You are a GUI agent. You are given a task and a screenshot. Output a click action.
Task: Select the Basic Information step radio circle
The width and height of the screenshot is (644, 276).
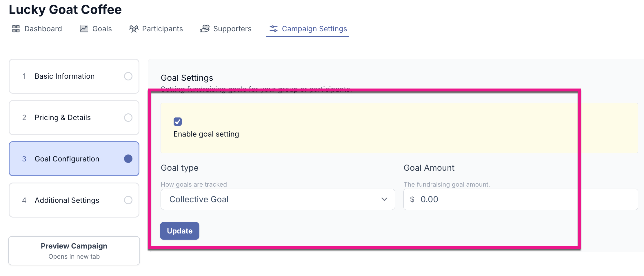(x=128, y=76)
